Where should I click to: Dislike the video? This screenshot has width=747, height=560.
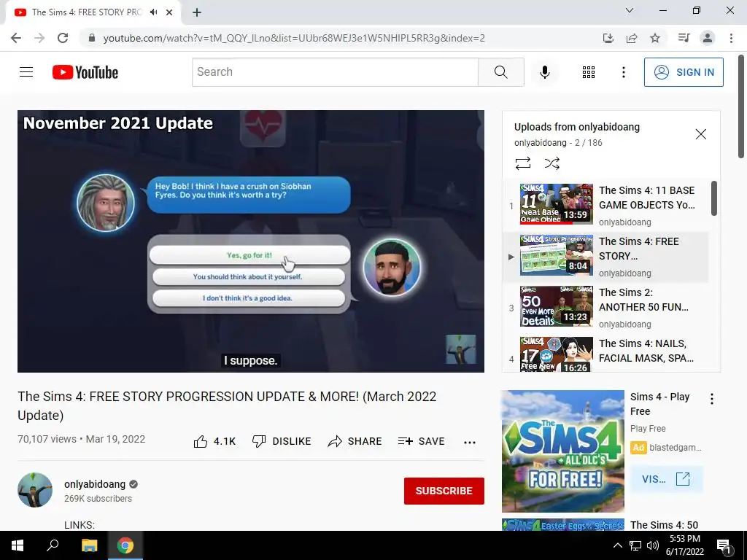(282, 441)
